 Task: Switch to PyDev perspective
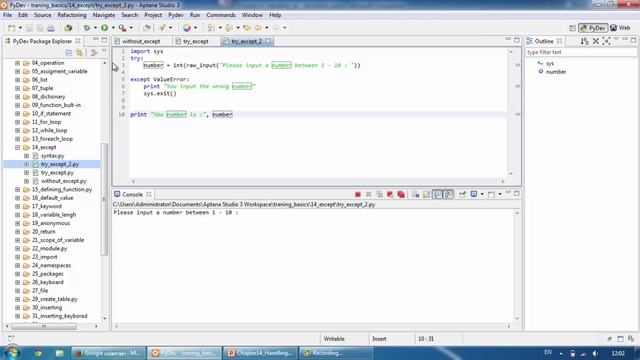[x=593, y=28]
